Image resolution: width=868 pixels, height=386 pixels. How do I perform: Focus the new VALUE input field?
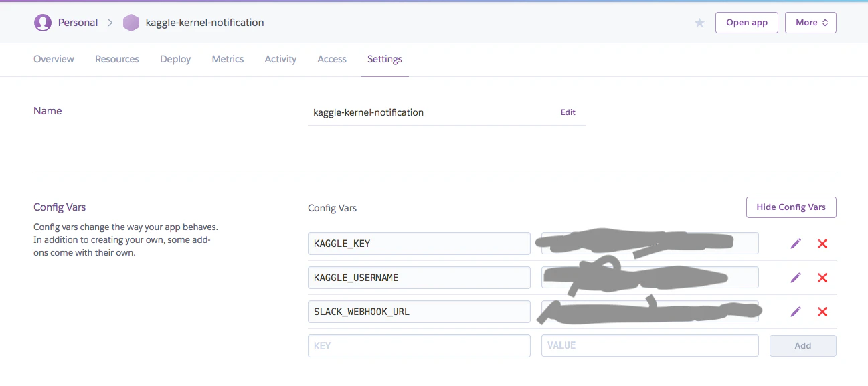[650, 346]
